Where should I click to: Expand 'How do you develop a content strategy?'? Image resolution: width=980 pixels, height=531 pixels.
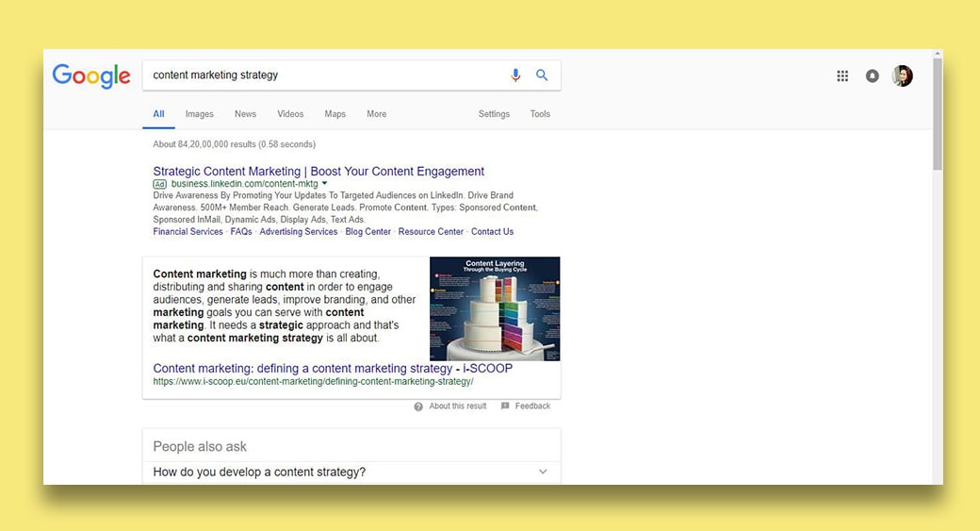(543, 472)
